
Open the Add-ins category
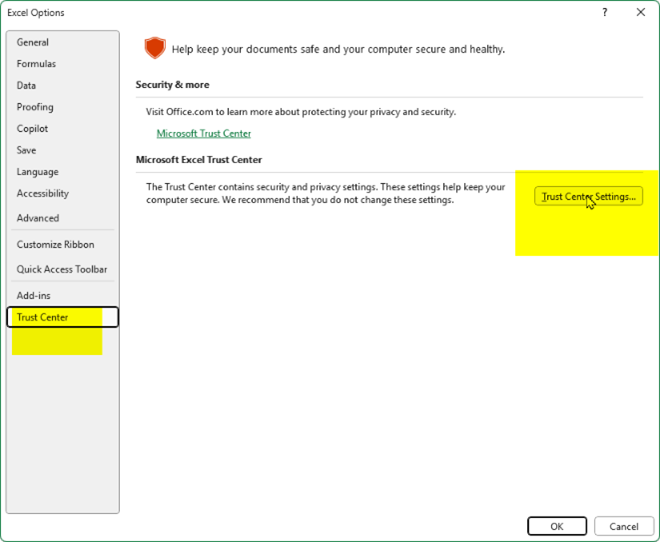(33, 296)
